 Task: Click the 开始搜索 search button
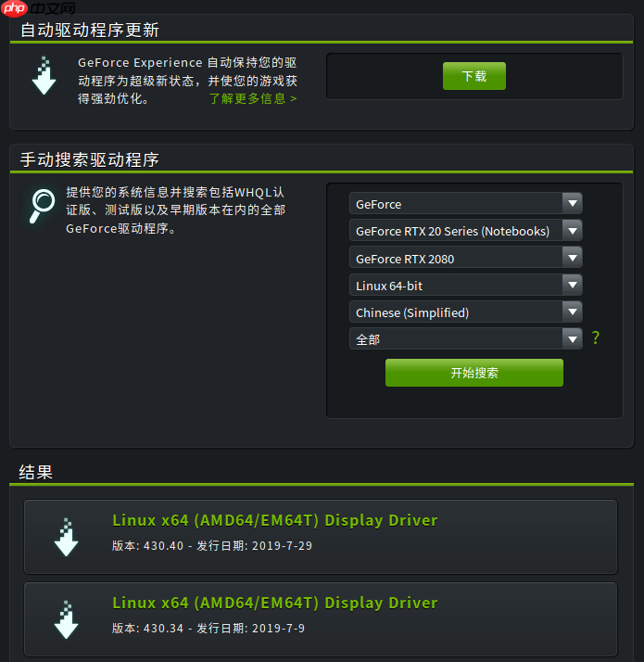click(x=474, y=373)
